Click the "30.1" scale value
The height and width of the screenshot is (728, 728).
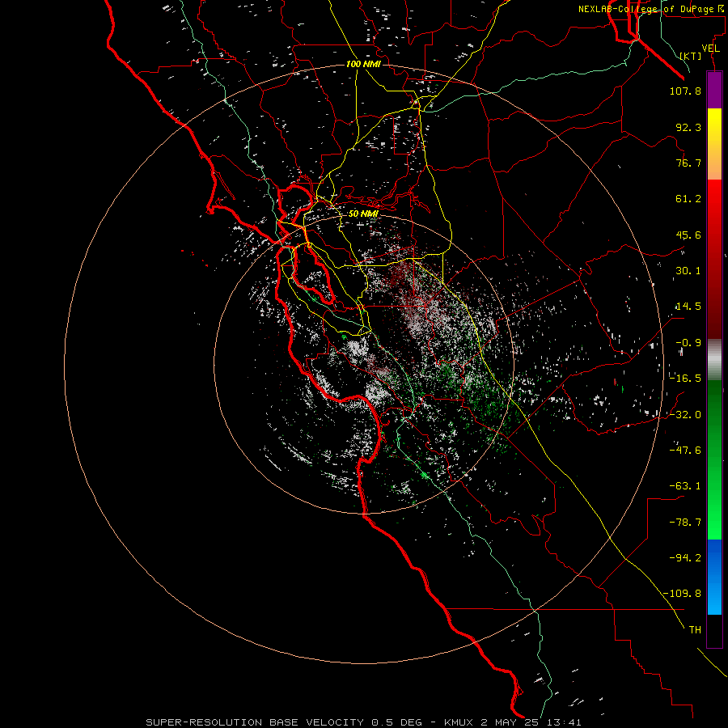pos(688,271)
